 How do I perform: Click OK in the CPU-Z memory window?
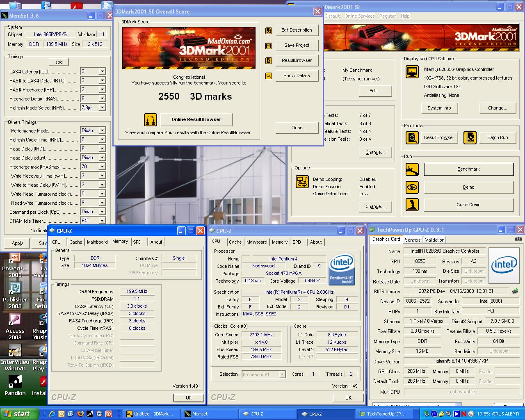[x=189, y=398]
